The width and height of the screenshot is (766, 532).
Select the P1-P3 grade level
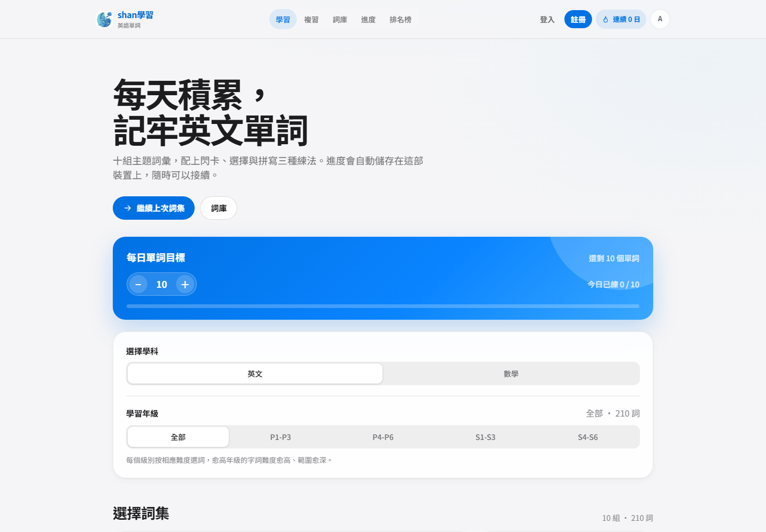click(x=280, y=437)
